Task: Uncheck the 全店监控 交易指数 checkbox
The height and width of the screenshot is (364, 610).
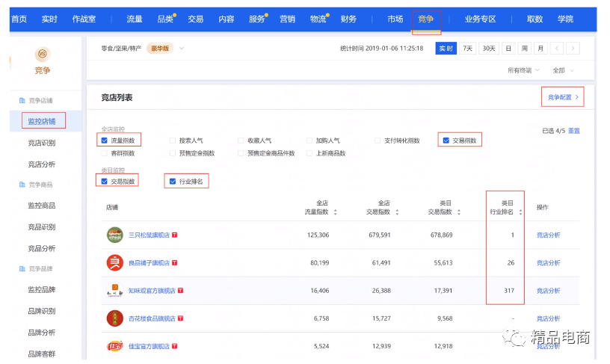Action: coord(446,141)
